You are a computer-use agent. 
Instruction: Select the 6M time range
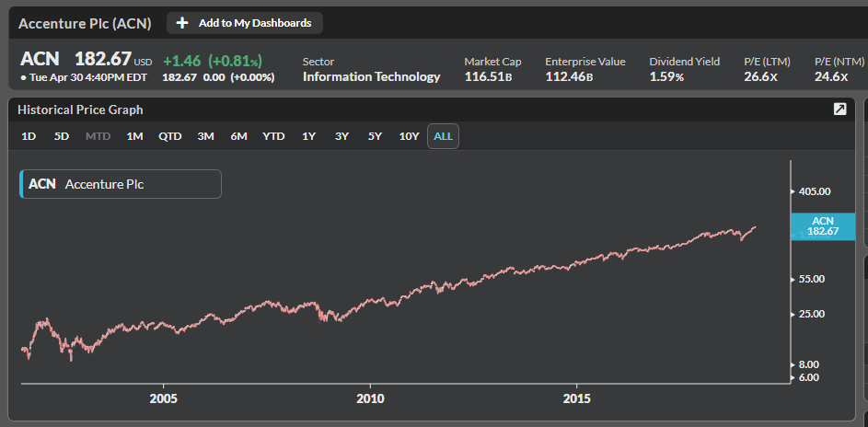click(238, 136)
